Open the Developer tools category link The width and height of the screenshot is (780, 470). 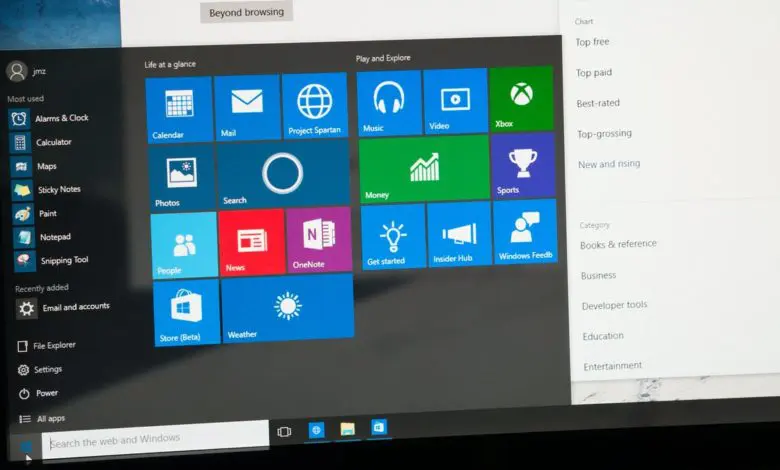coord(614,305)
